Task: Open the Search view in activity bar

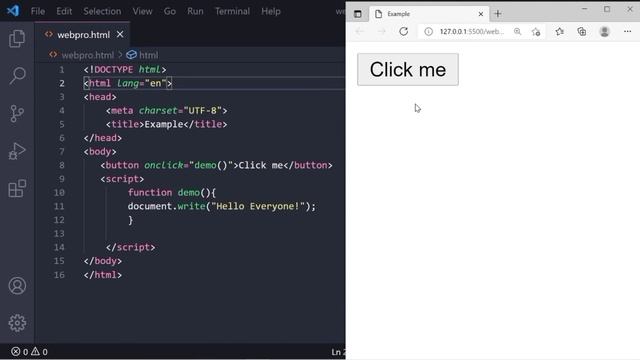Action: 17,76
